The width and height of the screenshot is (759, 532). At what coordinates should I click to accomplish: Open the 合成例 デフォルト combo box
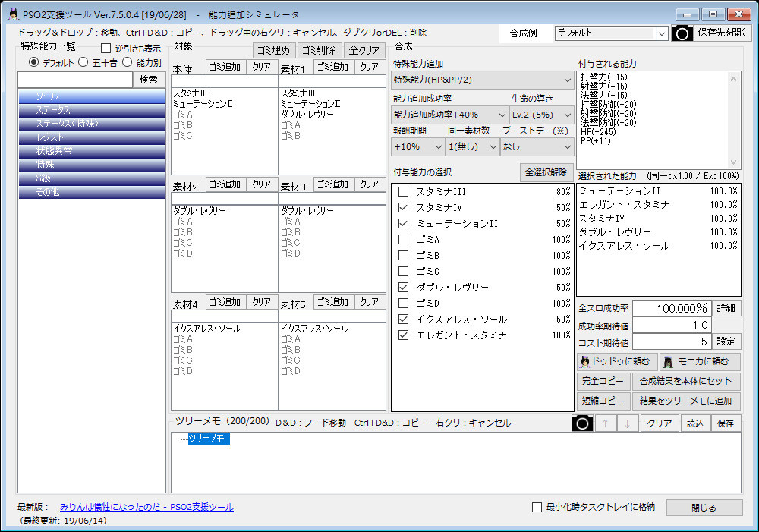[610, 33]
